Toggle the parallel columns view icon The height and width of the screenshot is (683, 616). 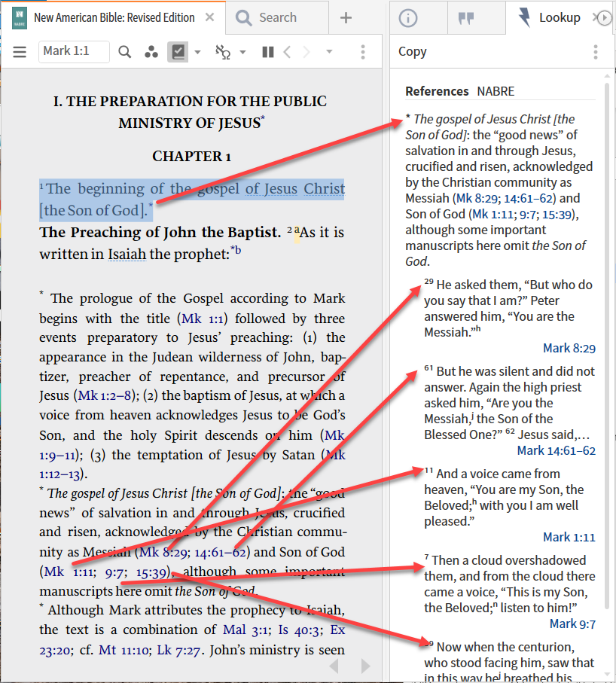[268, 52]
